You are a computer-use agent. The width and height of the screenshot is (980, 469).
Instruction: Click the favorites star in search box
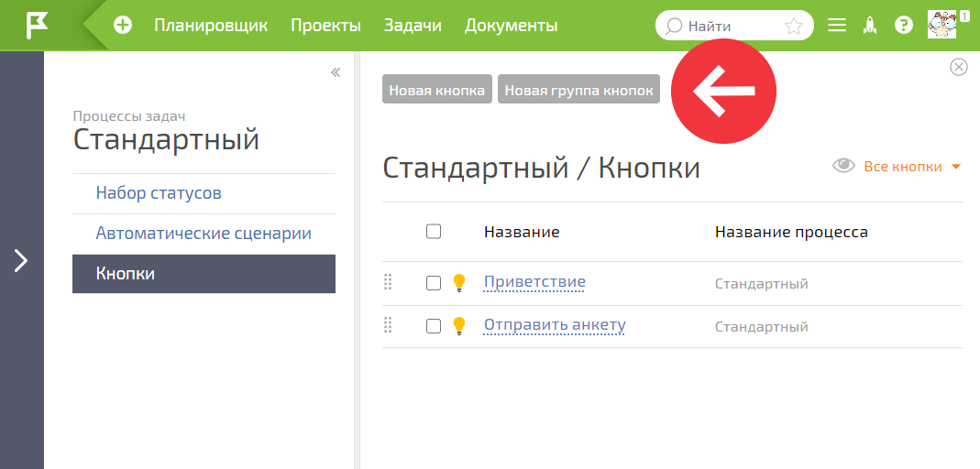(x=793, y=27)
